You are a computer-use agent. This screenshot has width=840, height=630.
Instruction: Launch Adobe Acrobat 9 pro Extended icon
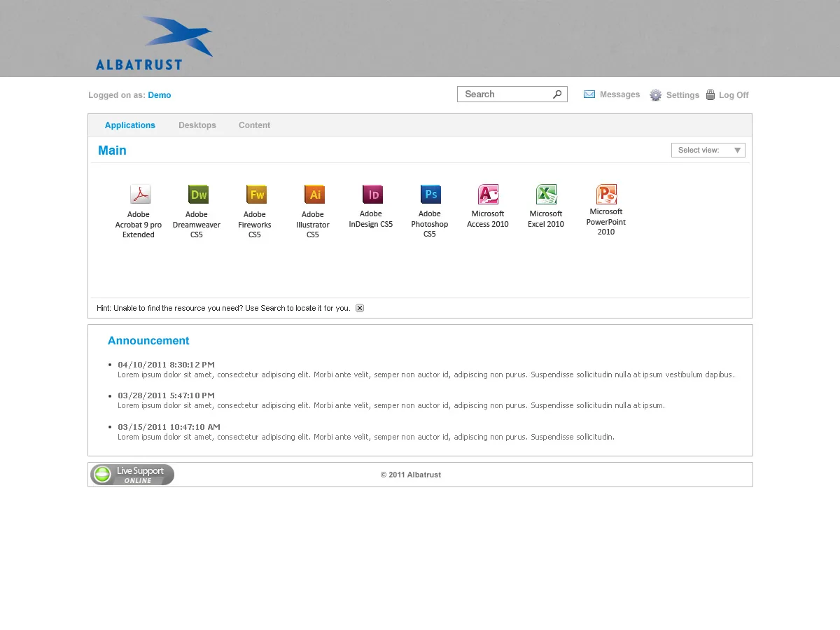point(141,194)
